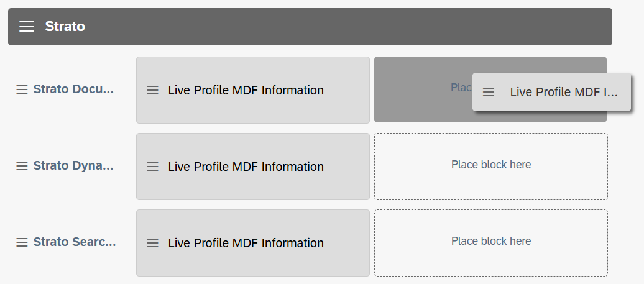The image size is (644, 284).
Task: Grab handle icon on Strato Dyna... row's block
Action: click(x=153, y=167)
